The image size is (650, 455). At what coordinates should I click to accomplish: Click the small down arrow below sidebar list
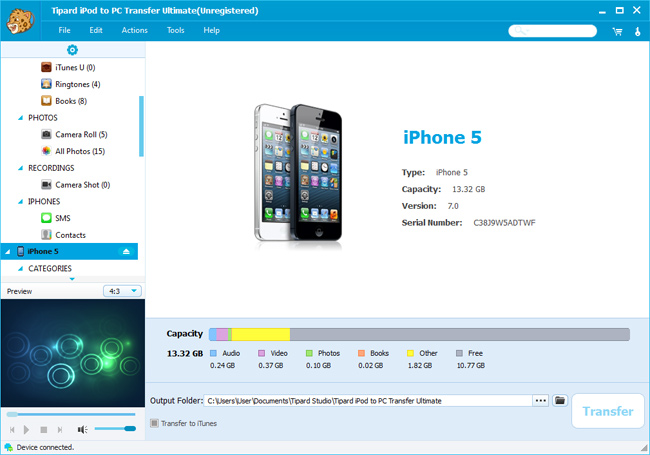click(x=72, y=279)
